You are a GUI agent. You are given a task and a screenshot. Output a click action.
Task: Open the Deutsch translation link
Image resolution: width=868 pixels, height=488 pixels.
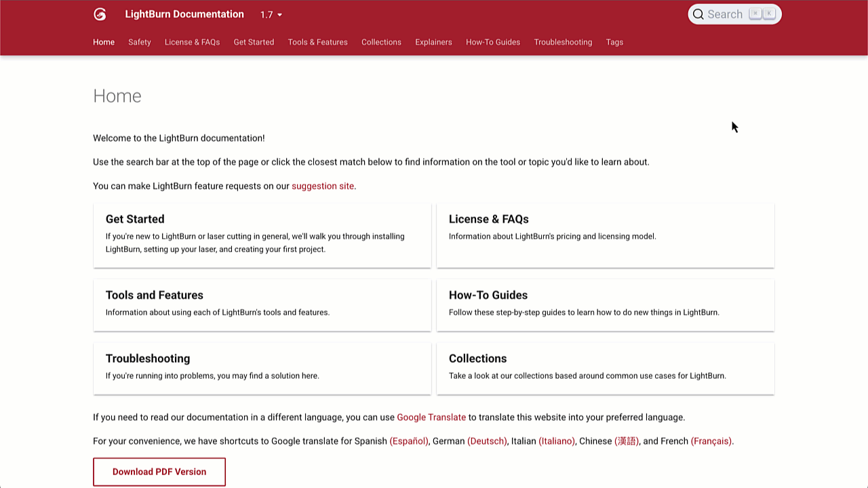487,441
